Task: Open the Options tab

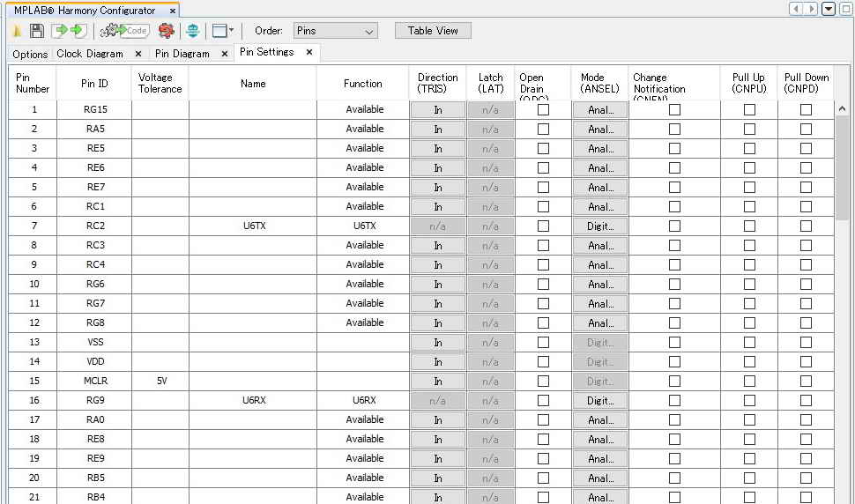Action: 30,54
